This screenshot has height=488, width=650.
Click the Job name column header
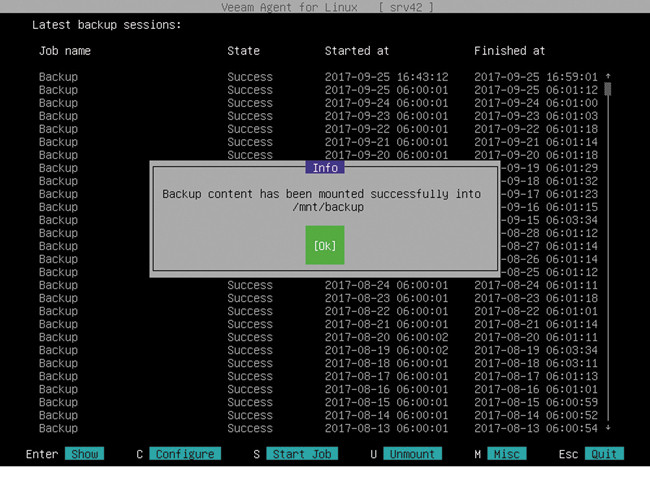[65, 51]
